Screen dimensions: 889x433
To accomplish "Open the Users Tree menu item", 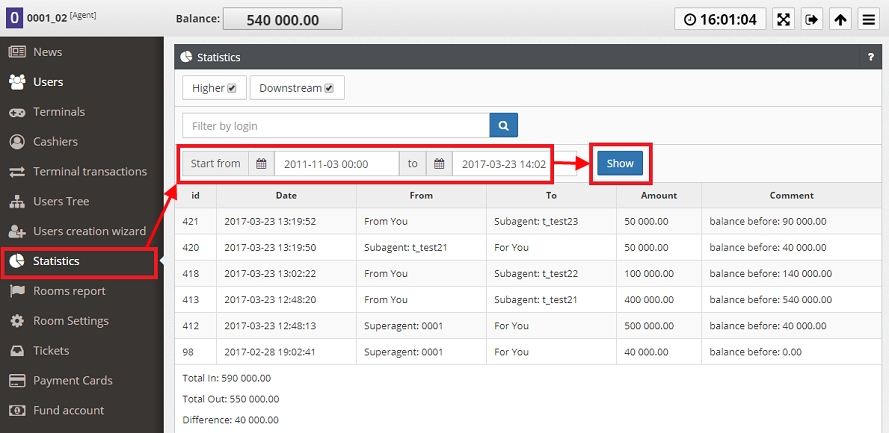I will (61, 201).
